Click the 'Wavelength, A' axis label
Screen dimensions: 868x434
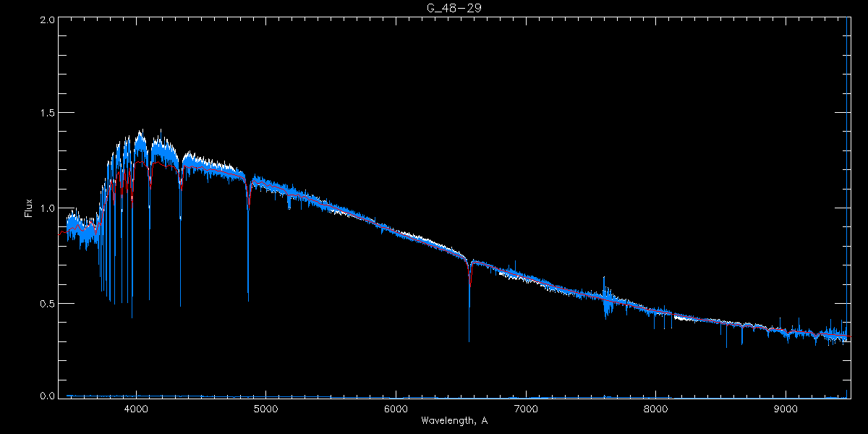[454, 421]
